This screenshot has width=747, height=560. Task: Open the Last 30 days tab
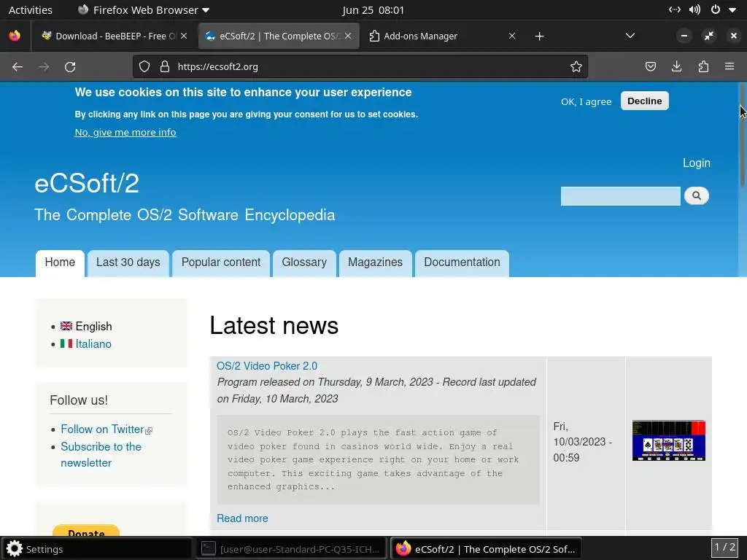coord(128,262)
